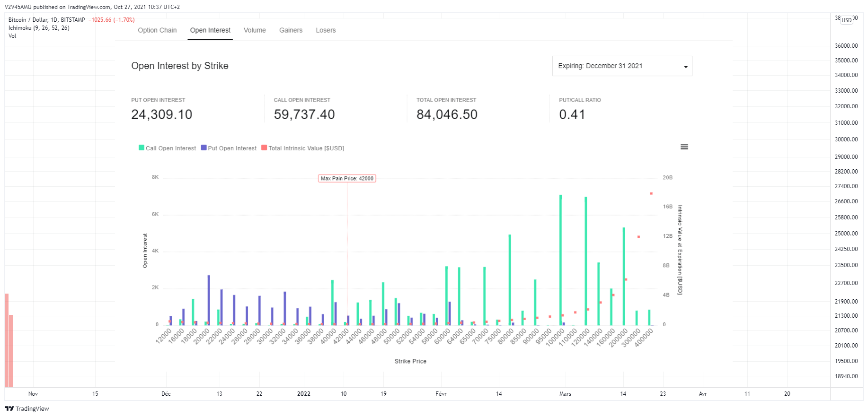
Task: Open the Expiring December 31 2021 dropdown
Action: [622, 66]
